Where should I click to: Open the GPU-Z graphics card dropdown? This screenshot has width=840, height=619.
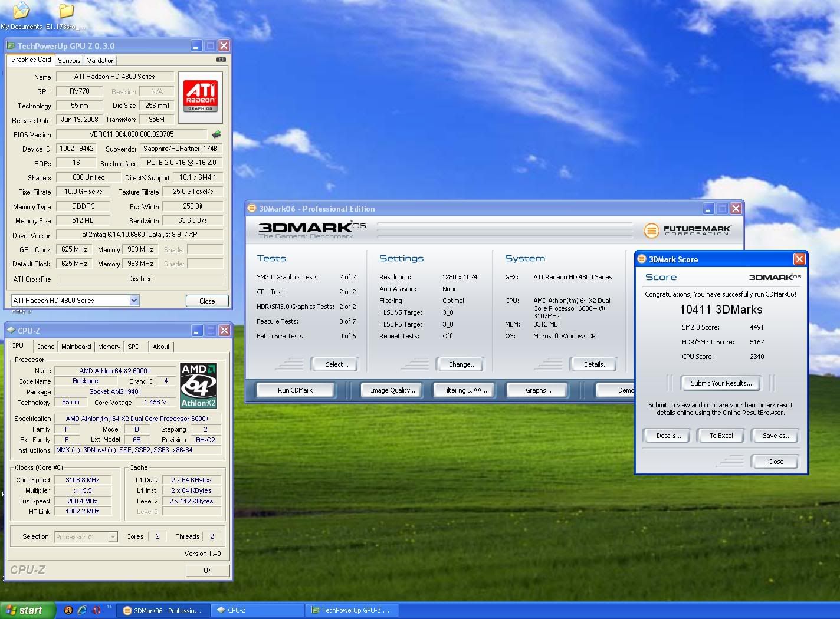coord(134,301)
